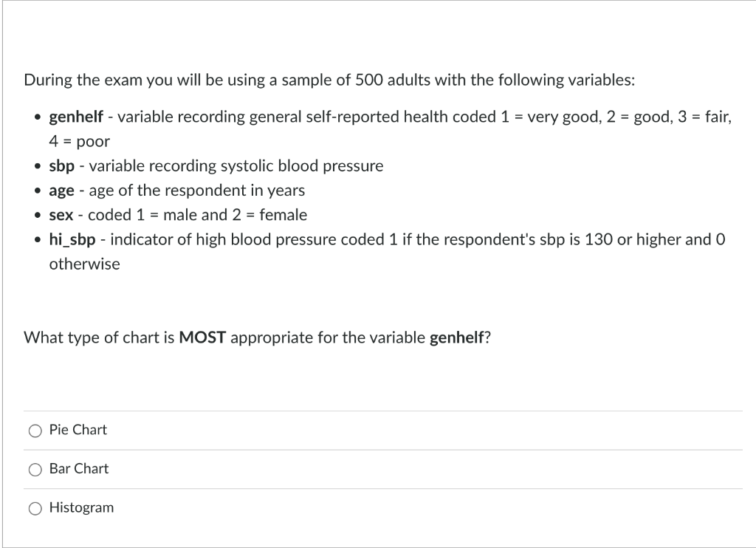Screen dimensions: 756x548
Task: Mark the Histogram radio button
Action: [x=35, y=508]
